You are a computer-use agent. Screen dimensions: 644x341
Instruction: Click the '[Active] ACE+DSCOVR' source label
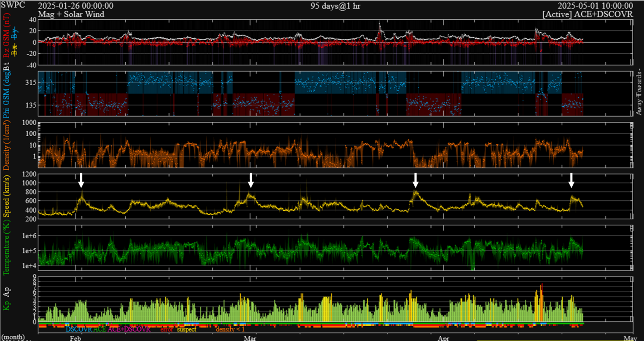coord(587,14)
